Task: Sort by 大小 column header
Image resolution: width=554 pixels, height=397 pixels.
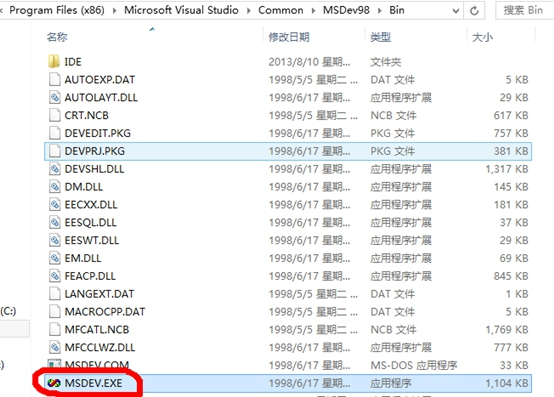Action: (x=482, y=37)
